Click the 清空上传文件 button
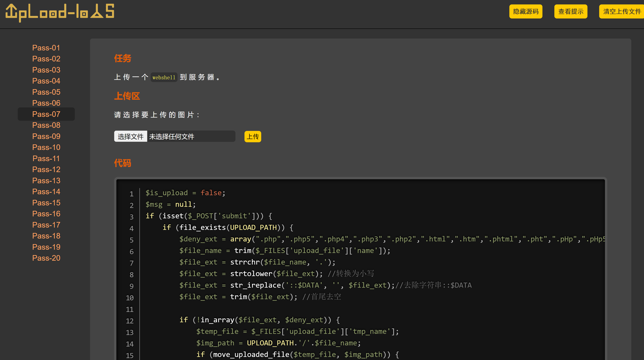Viewport: 644px width, 360px height. [621, 12]
